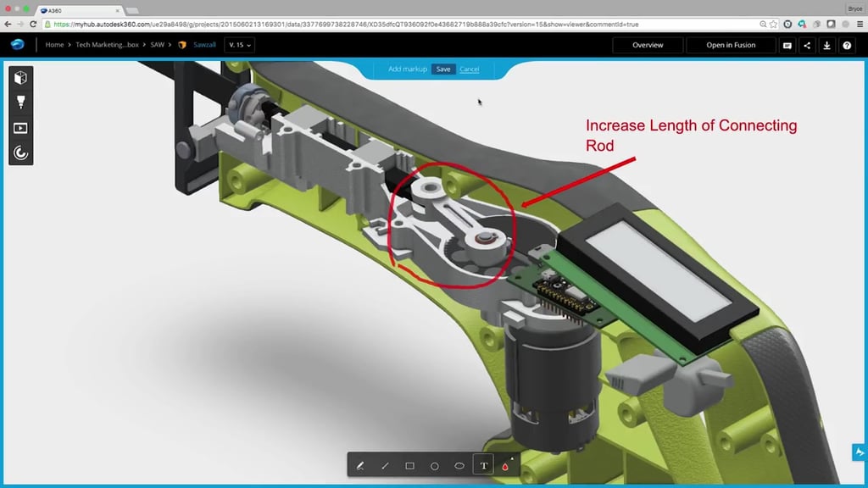The width and height of the screenshot is (868, 488).
Task: Cancel the markup
Action: 470,69
